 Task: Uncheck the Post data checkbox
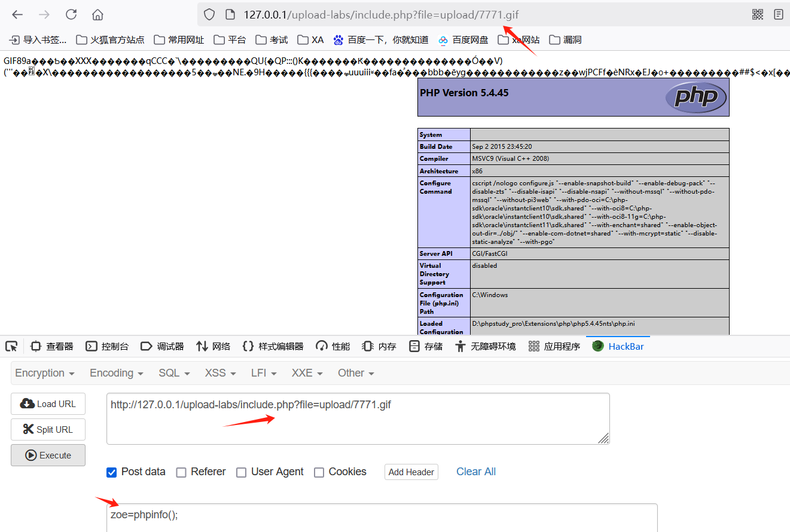click(112, 472)
